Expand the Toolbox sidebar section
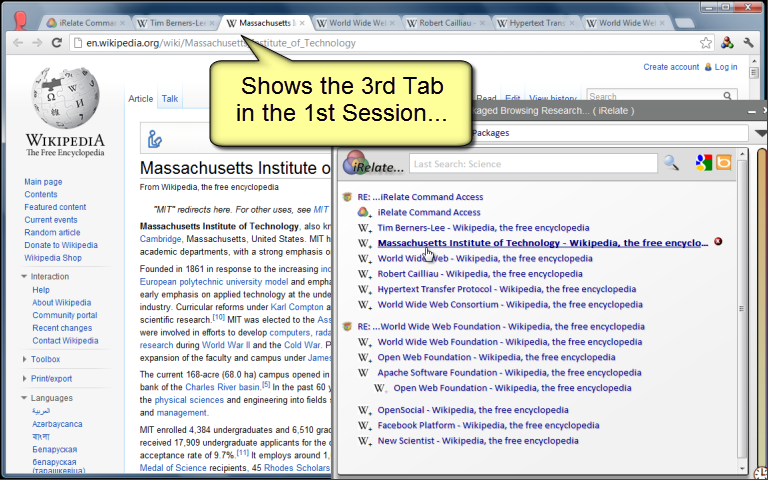This screenshot has width=768, height=480. pyautogui.click(x=24, y=359)
